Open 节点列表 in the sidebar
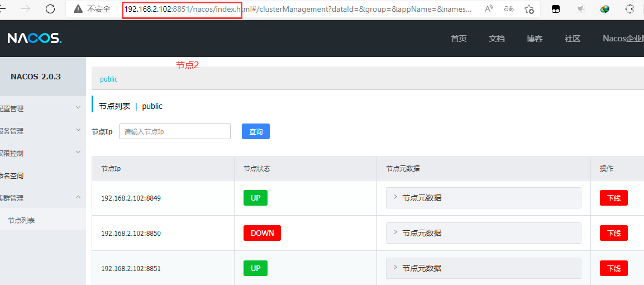This screenshot has height=285, width=644. 21,221
